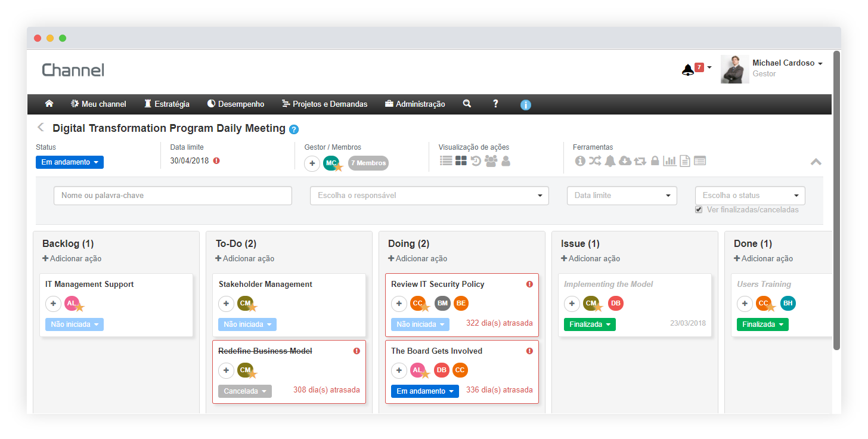Screen dimensions: 868x439
Task: Click Adicionar ação under Backlog
Action: coord(72,259)
